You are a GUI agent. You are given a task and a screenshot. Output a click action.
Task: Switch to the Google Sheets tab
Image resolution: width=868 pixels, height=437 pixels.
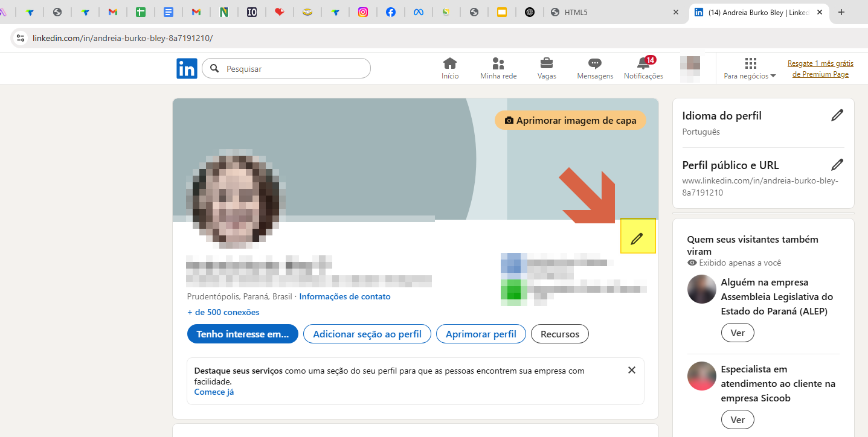pos(141,12)
